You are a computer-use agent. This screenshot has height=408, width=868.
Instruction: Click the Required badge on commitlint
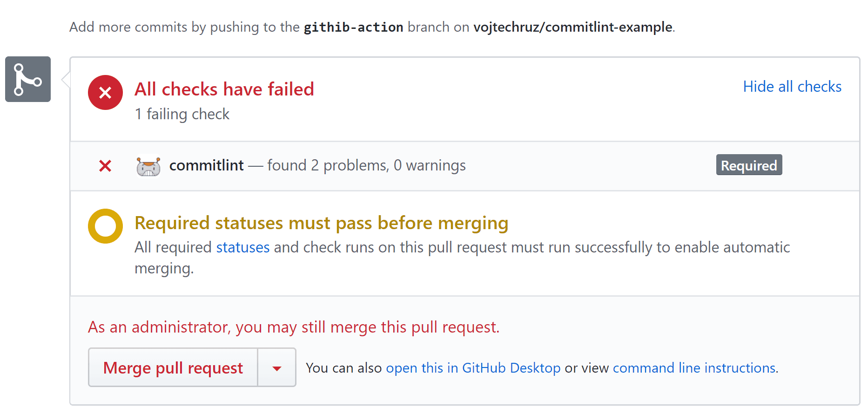click(749, 165)
